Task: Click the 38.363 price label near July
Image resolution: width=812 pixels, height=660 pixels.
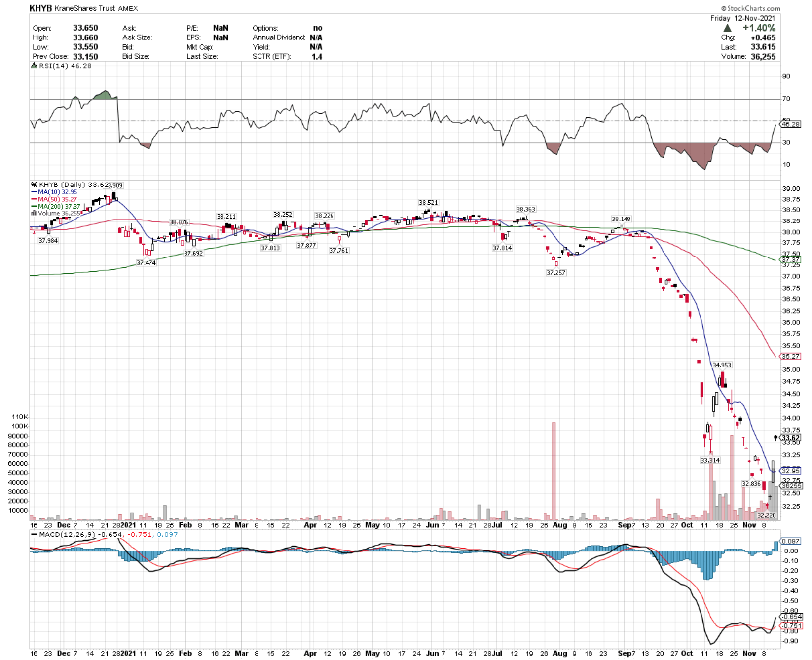Action: [525, 209]
